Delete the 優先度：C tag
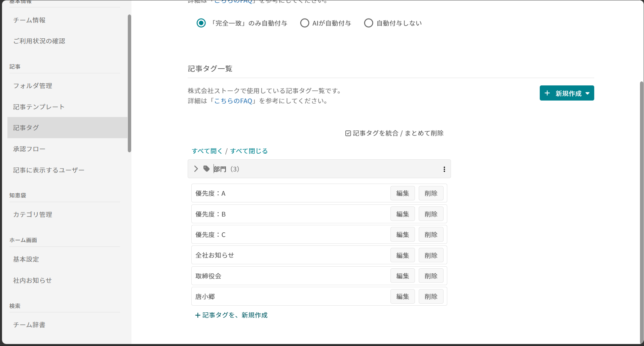Viewport: 644px width, 346px height. point(431,235)
